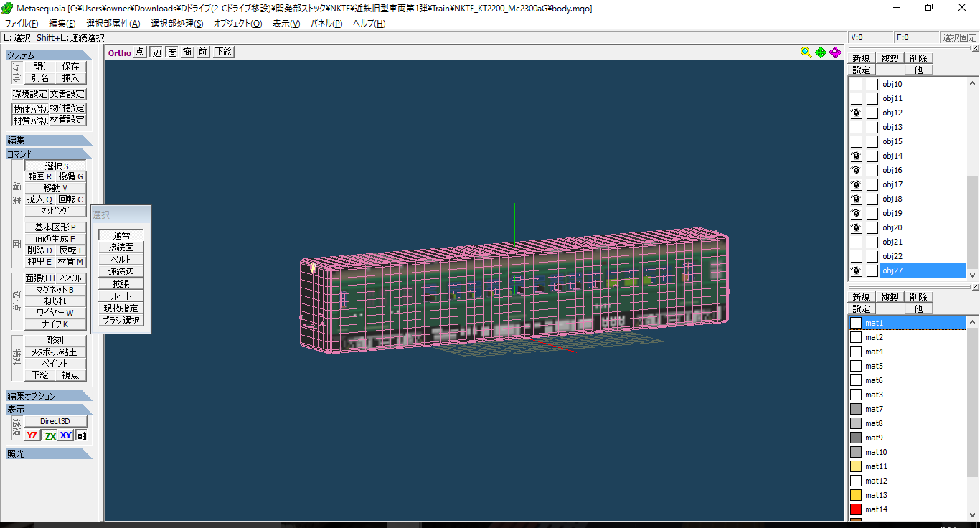Toggle 面 face display in viewport header
This screenshot has width=980, height=528.
(x=172, y=52)
